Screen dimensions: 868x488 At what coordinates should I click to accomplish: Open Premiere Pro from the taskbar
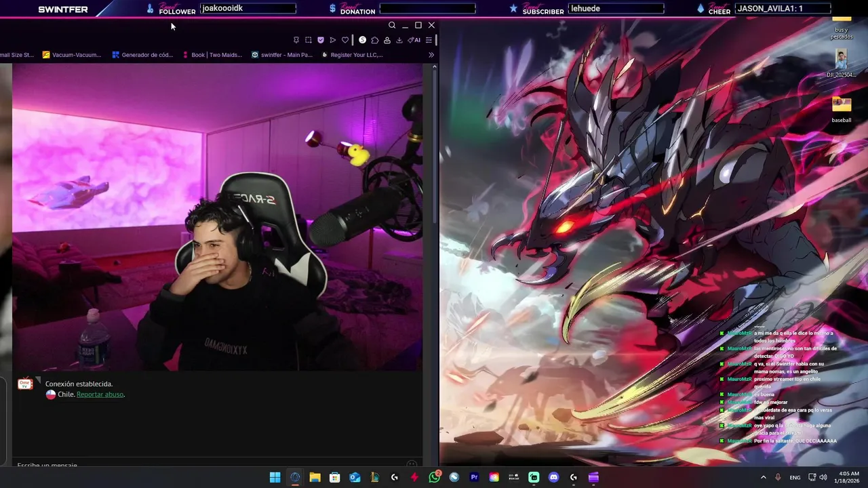point(474,477)
